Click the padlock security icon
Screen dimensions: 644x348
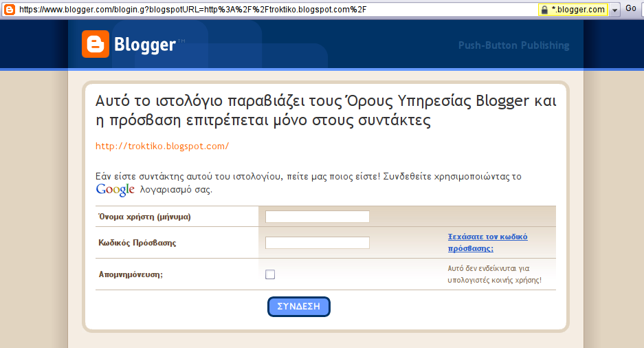[x=544, y=10]
